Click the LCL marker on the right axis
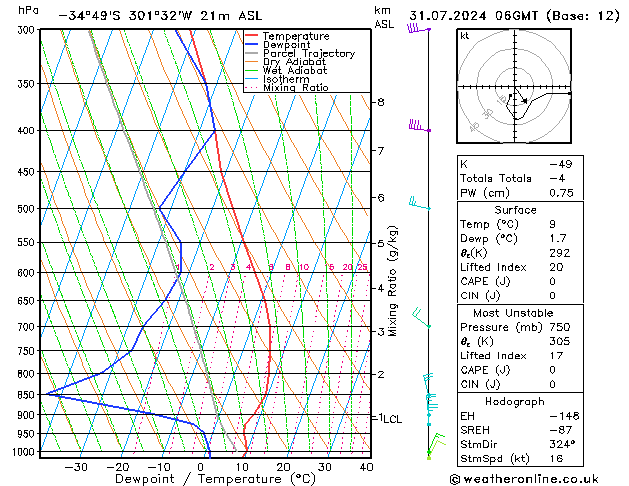 [392, 419]
